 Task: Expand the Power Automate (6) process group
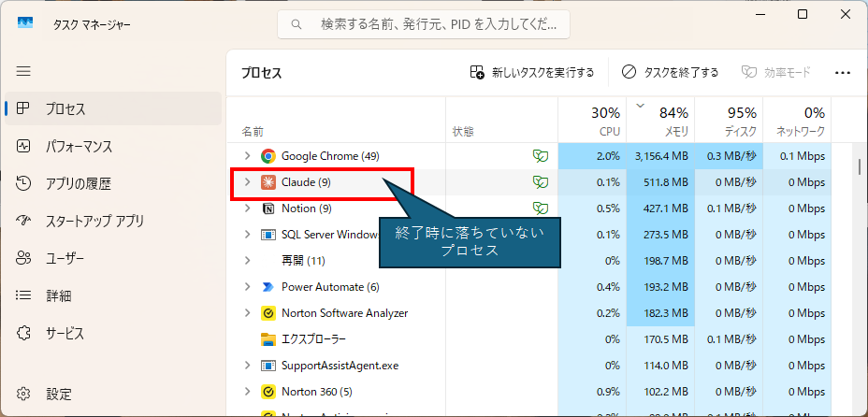pos(248,287)
